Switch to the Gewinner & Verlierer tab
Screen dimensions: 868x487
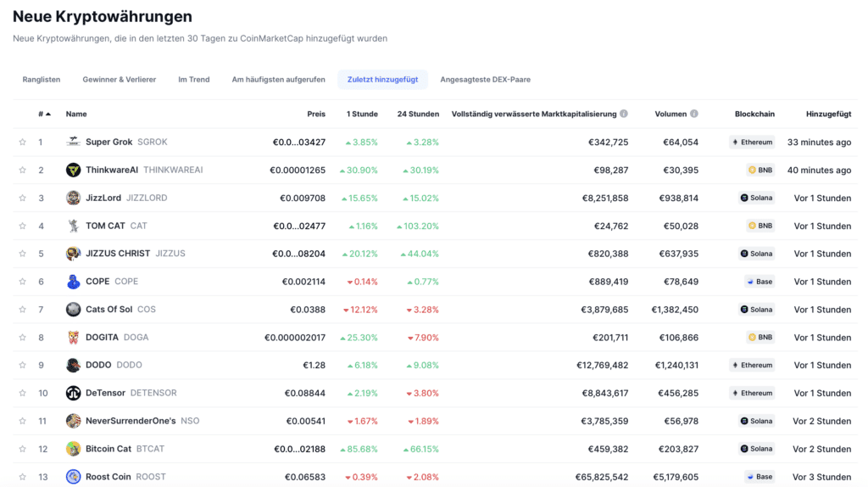(119, 80)
